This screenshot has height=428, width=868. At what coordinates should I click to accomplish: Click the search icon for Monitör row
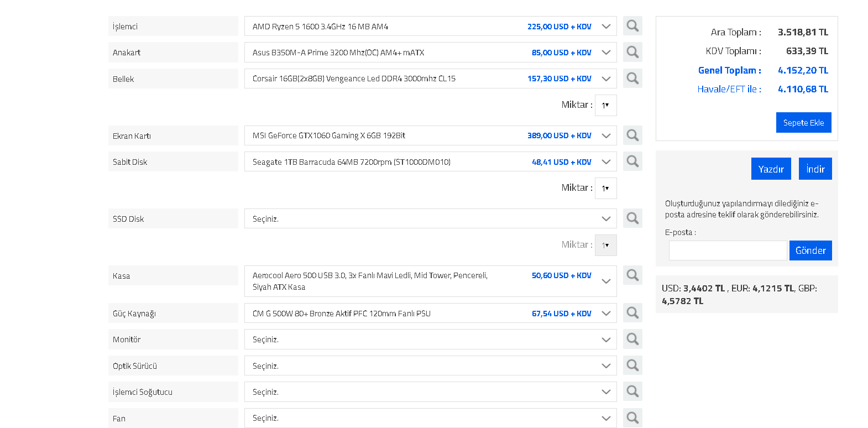(x=632, y=338)
